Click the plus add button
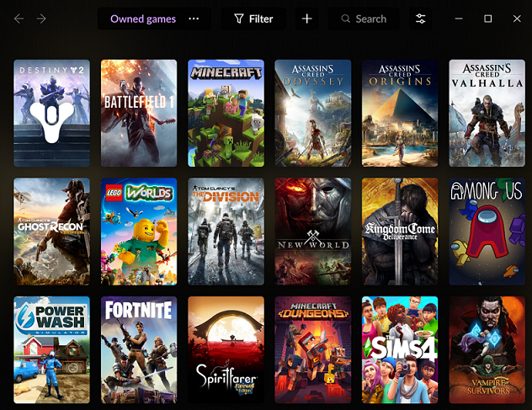 tap(306, 19)
